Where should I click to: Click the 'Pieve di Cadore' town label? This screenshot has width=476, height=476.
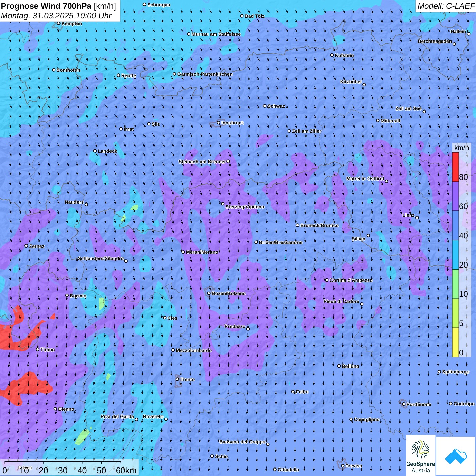tap(341, 301)
